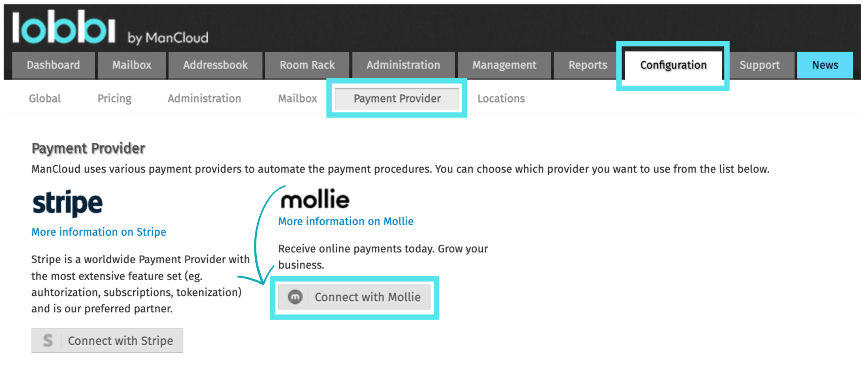868x368 pixels.
Task: Open the News tab
Action: 825,65
